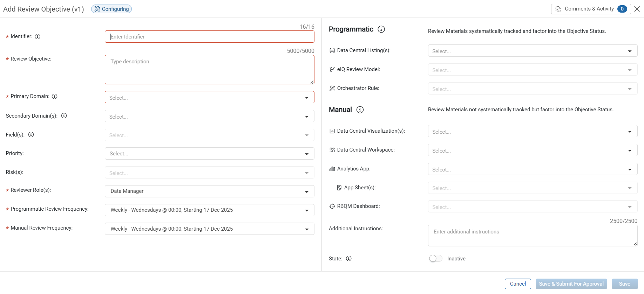
Task: Open the Orchestrator Rule dropdown
Action: pos(533,89)
